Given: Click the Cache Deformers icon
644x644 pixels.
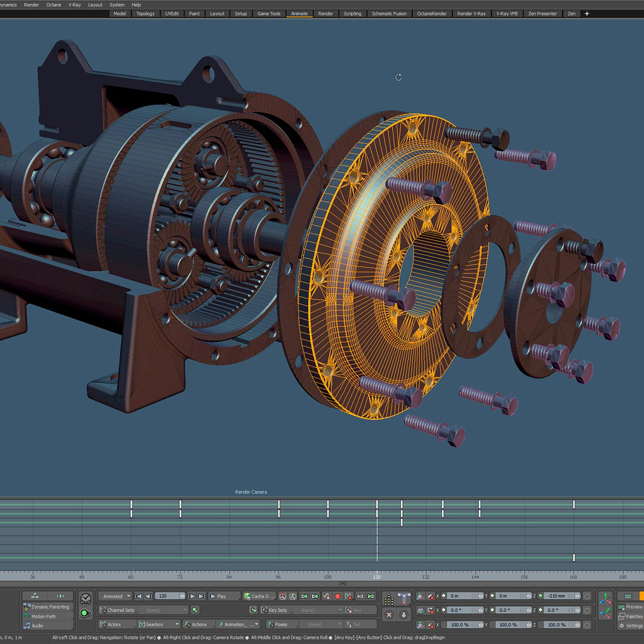Looking at the screenshot, I should click(x=247, y=596).
